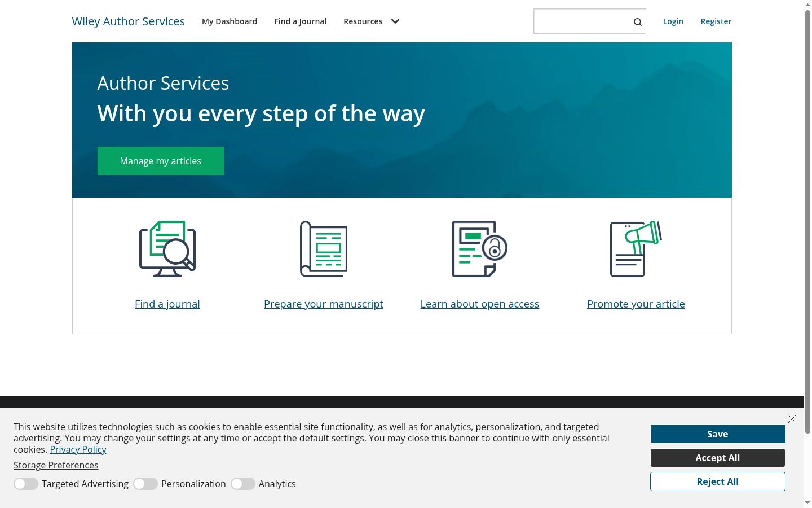Image resolution: width=812 pixels, height=508 pixels.
Task: Click the Accept All cookies button
Action: 718,458
